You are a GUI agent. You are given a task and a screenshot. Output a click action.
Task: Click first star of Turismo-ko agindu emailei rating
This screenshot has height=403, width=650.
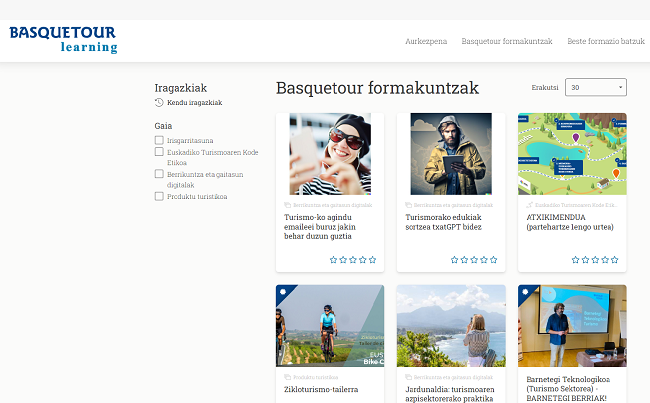tap(333, 260)
